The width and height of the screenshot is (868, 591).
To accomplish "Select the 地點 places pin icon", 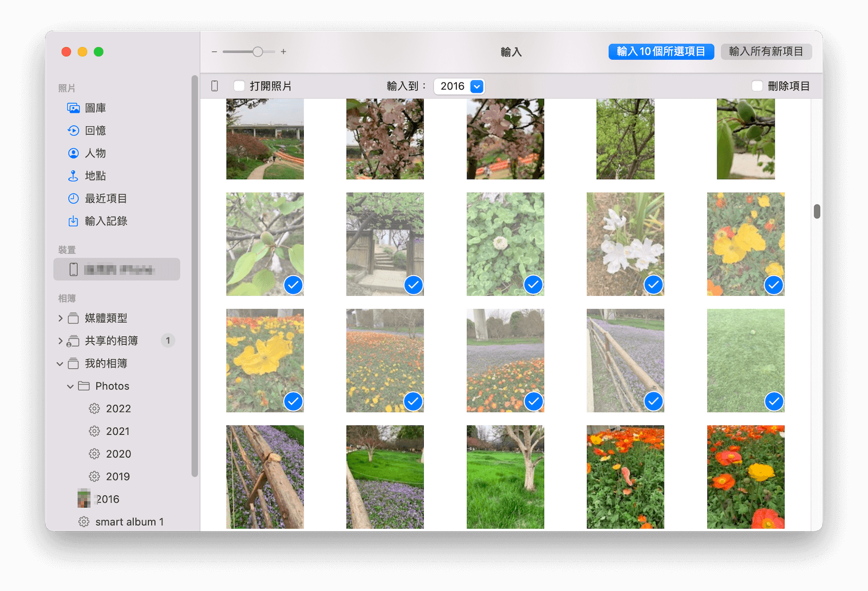I will click(73, 176).
